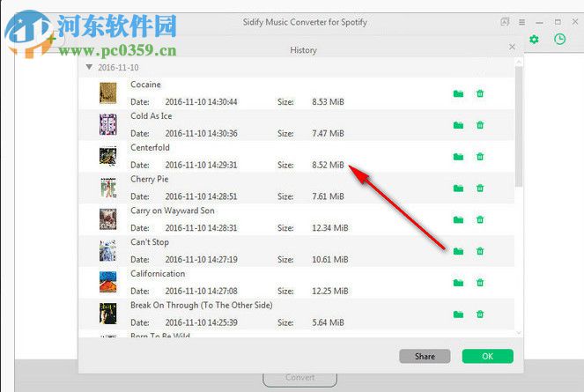The height and width of the screenshot is (392, 584).
Task: Open the hamburger menu in title bar
Action: (521, 22)
